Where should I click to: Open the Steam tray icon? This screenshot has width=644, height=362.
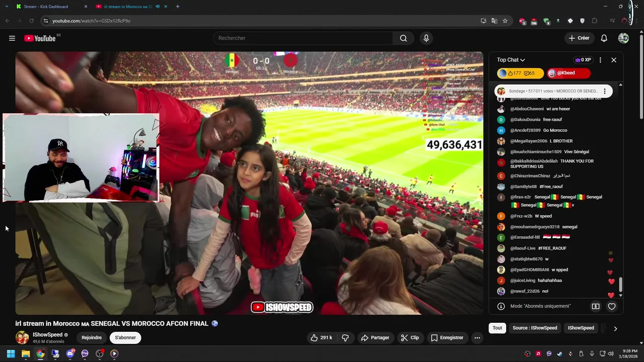[x=559, y=353]
